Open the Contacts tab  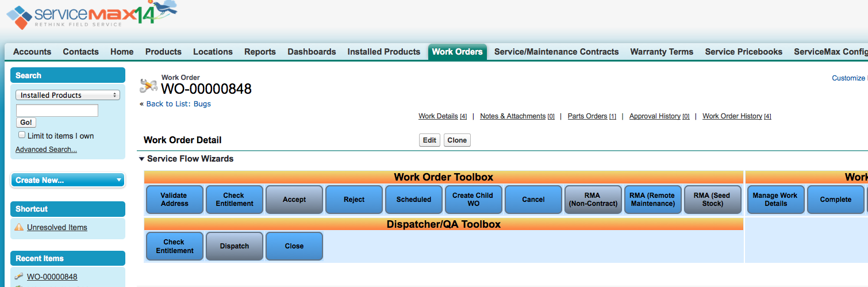(81, 52)
